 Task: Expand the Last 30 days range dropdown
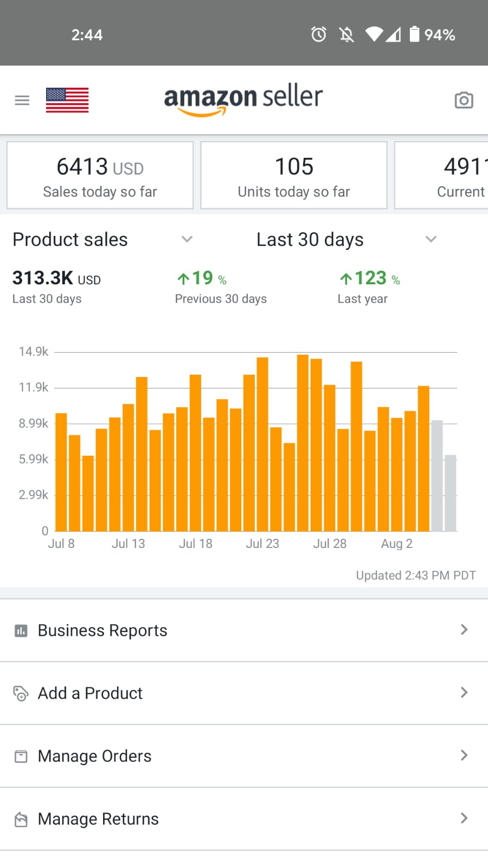click(431, 239)
